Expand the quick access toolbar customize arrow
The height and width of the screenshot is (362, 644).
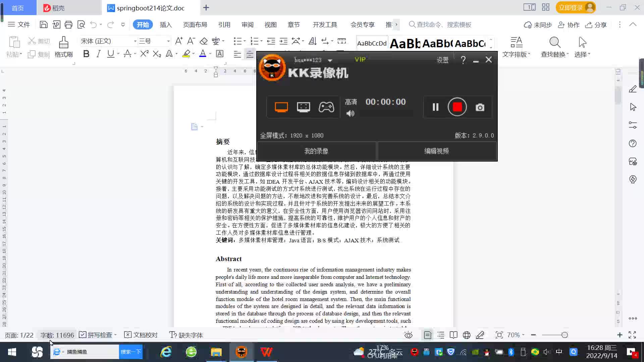(x=123, y=24)
